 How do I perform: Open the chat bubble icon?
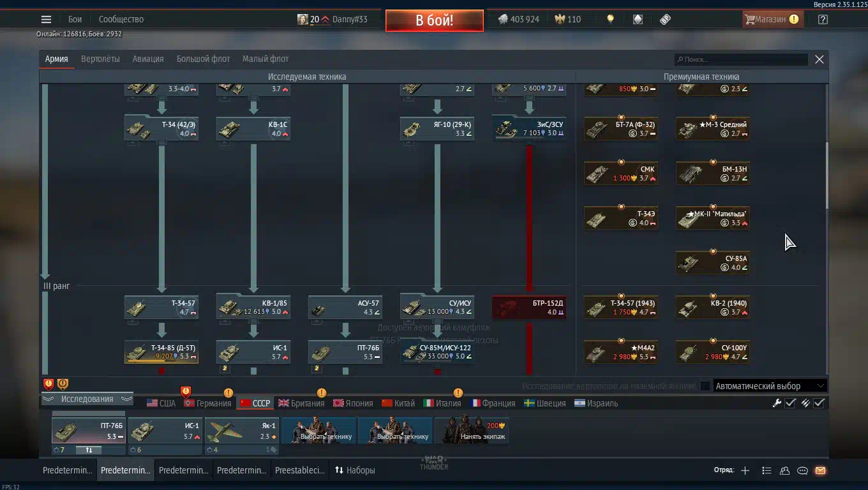pos(802,470)
